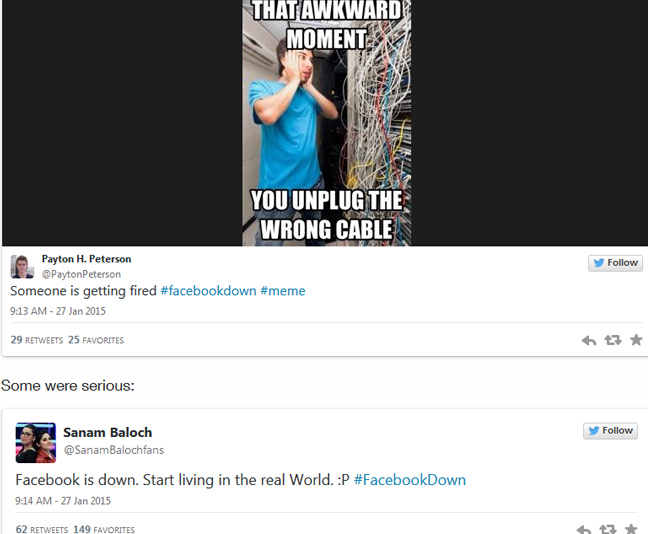This screenshot has height=534, width=648.
Task: Visit the @PaytonPeterson handle link
Action: (81, 274)
